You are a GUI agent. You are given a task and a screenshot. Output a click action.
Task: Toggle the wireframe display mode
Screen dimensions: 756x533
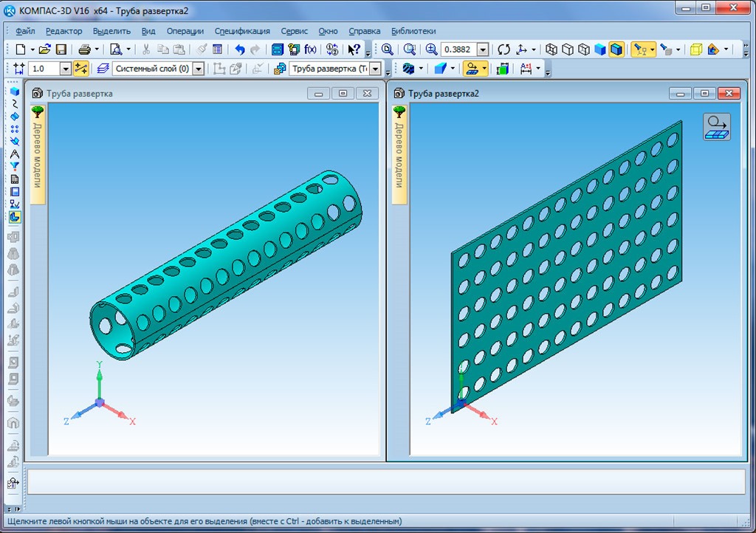(x=551, y=49)
